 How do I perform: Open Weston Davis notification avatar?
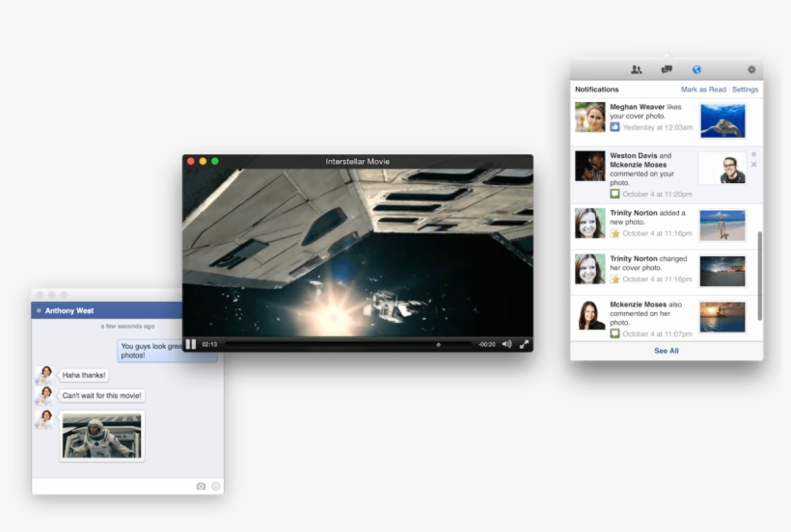(x=589, y=166)
